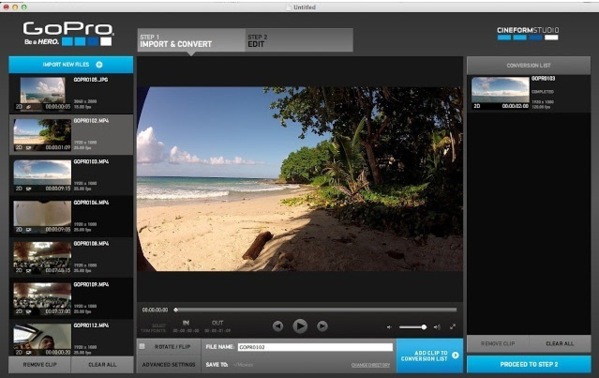Remove clip from the import list

[x=40, y=365]
